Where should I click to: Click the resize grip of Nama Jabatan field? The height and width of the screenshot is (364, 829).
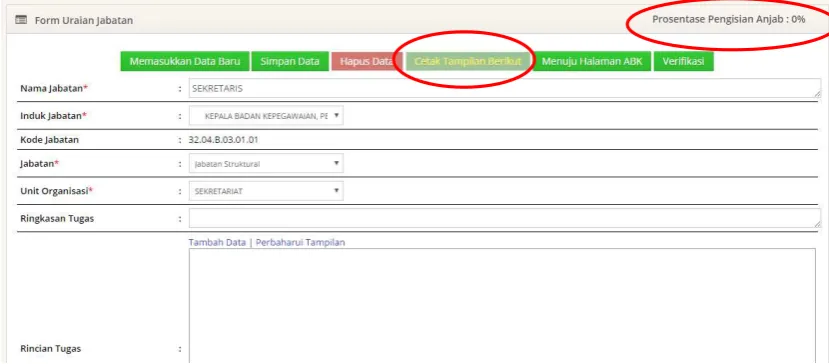(817, 94)
